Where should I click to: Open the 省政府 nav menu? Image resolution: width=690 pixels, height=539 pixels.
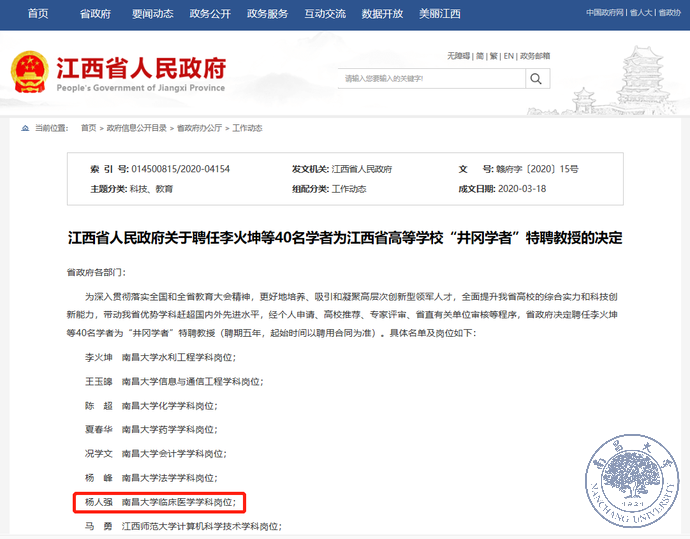(95, 14)
